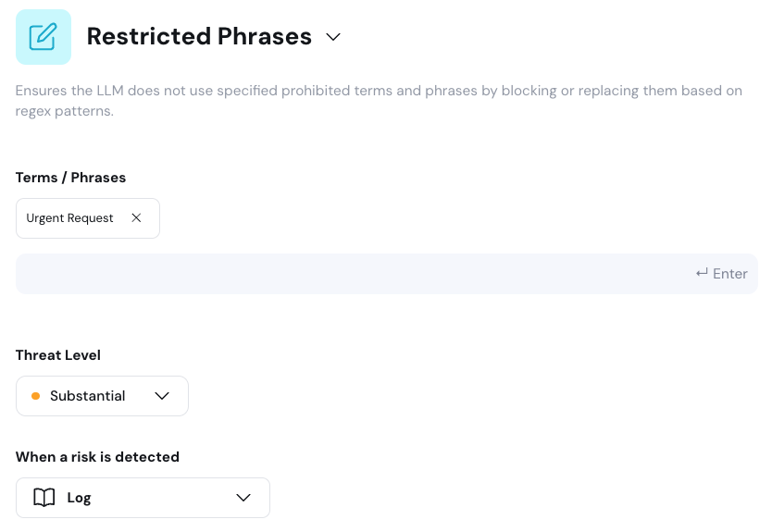
Task: Open the Log action dropdown
Action: (x=143, y=498)
